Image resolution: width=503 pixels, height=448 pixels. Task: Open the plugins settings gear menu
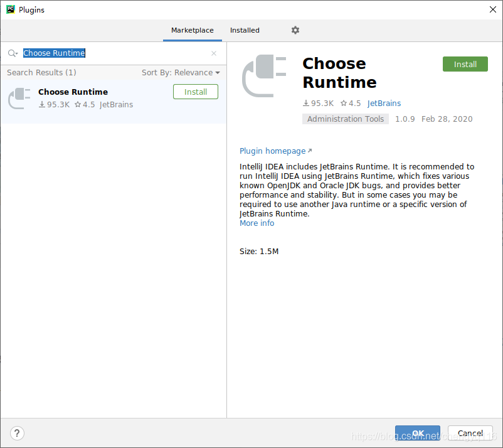295,30
